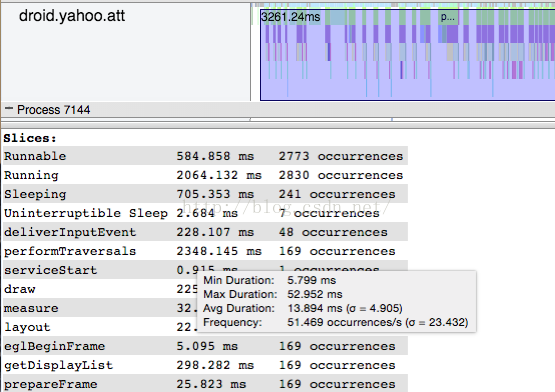The image size is (555, 392).
Task: Click the Slices: heading
Action: [x=30, y=138]
